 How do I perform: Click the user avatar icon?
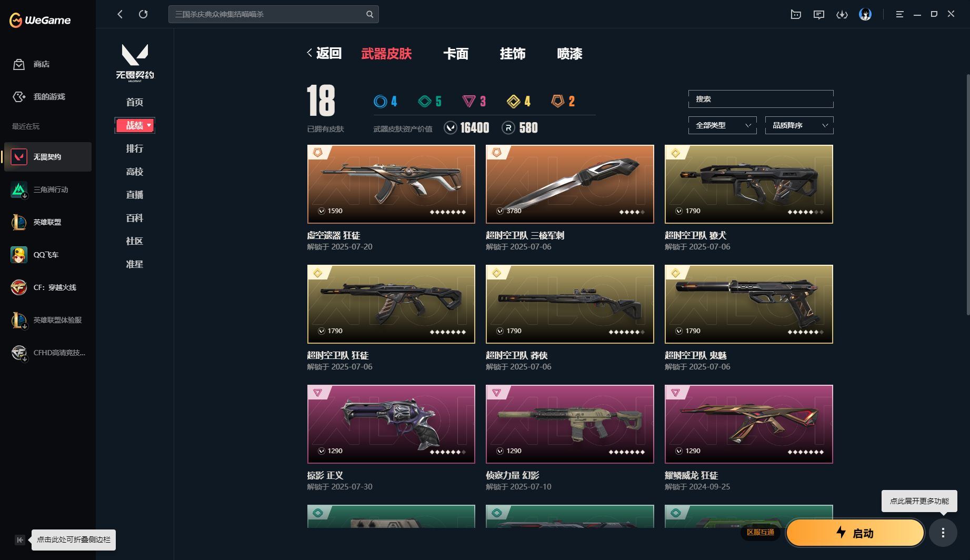[x=865, y=14]
